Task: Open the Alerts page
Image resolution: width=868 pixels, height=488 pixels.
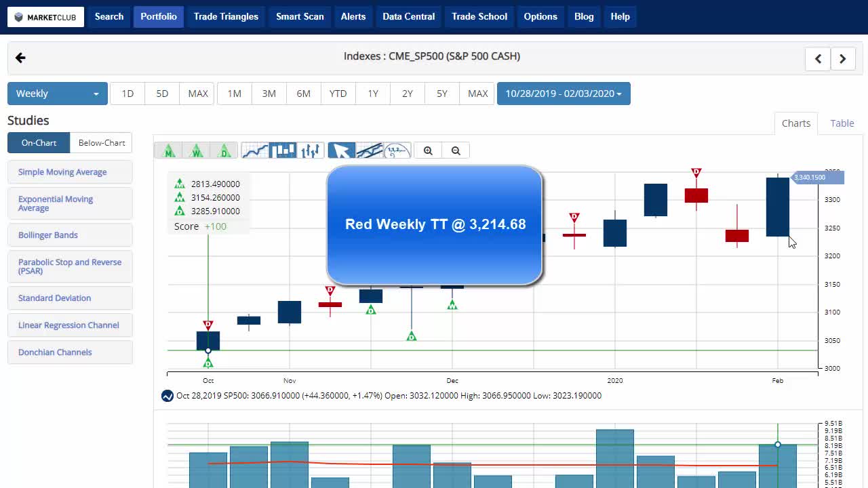Action: [353, 17]
